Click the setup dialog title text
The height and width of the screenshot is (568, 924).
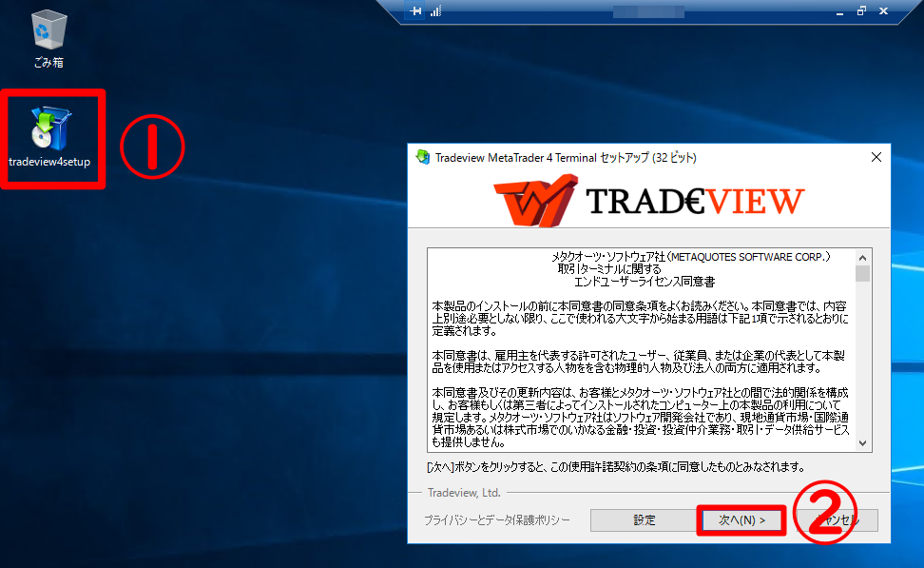pyautogui.click(x=566, y=158)
